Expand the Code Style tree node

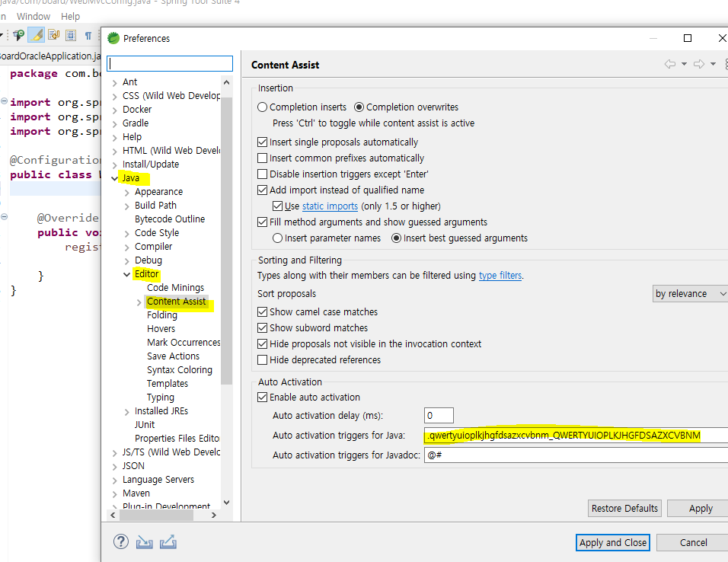click(126, 234)
